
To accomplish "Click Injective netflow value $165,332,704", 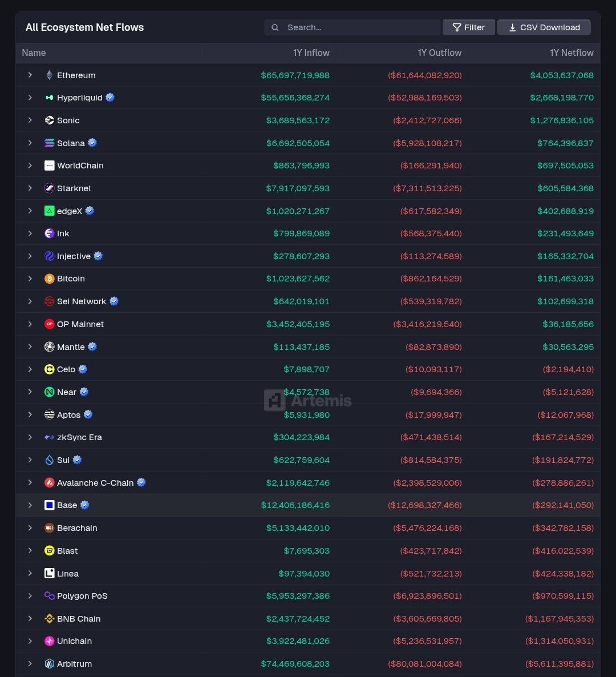I will (565, 256).
